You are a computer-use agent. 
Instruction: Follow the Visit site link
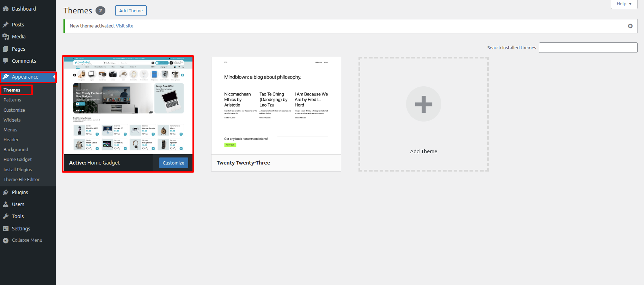[x=124, y=26]
